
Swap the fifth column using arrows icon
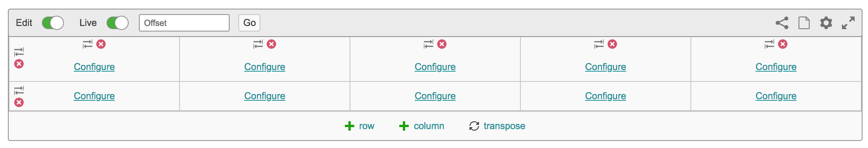769,44
